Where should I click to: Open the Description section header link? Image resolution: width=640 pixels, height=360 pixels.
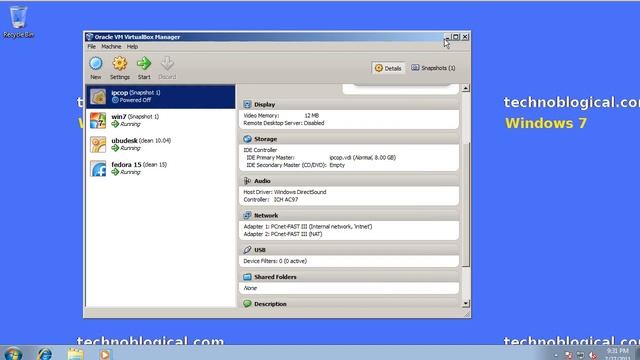270,304
